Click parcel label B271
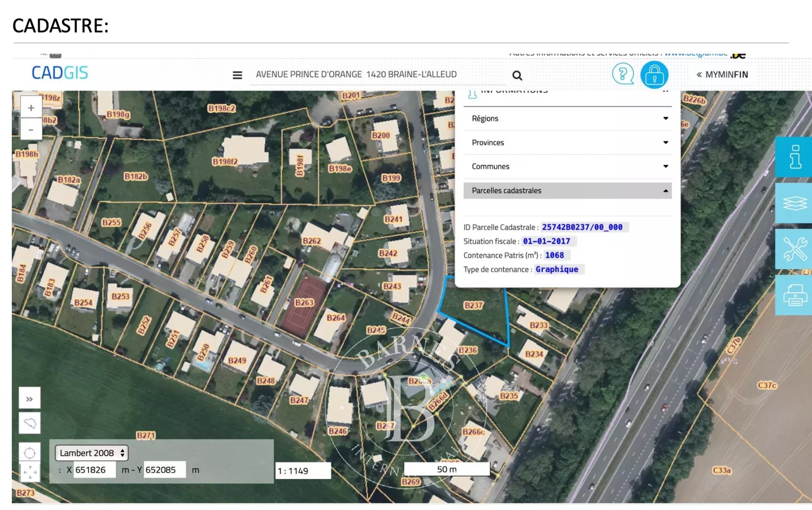Image resolution: width=812 pixels, height=510 pixels. point(146,435)
